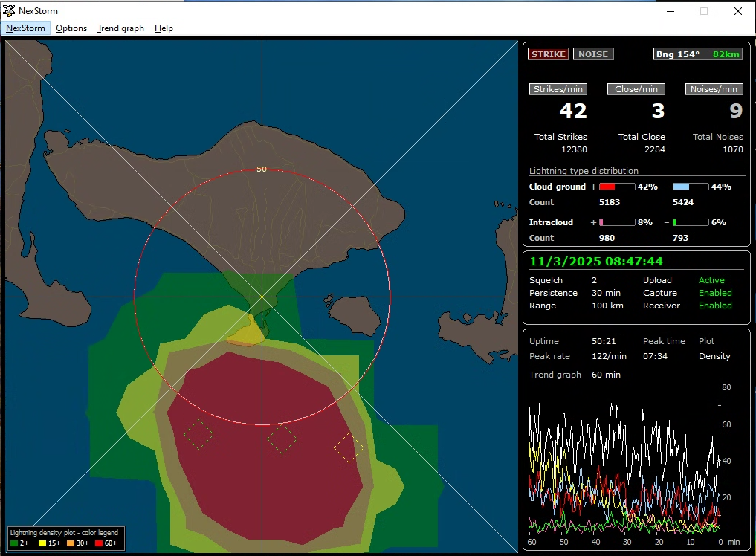Click the Close/min button

coord(636,89)
